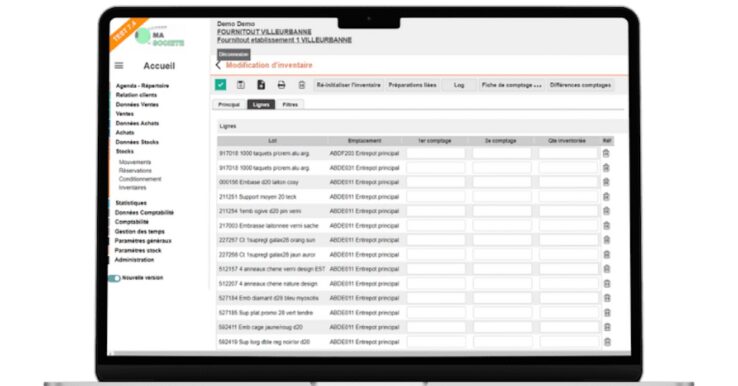Open the Statistiques menu
738x386 pixels.
131,203
